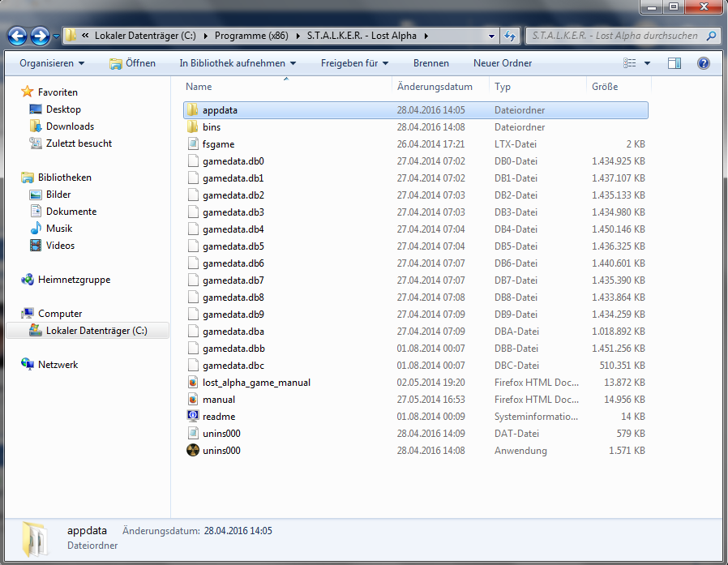Expand arrow after S.T.A.L.K.E.R. - Lost Alpha breadcrumb
The image size is (728, 565).
[426, 36]
